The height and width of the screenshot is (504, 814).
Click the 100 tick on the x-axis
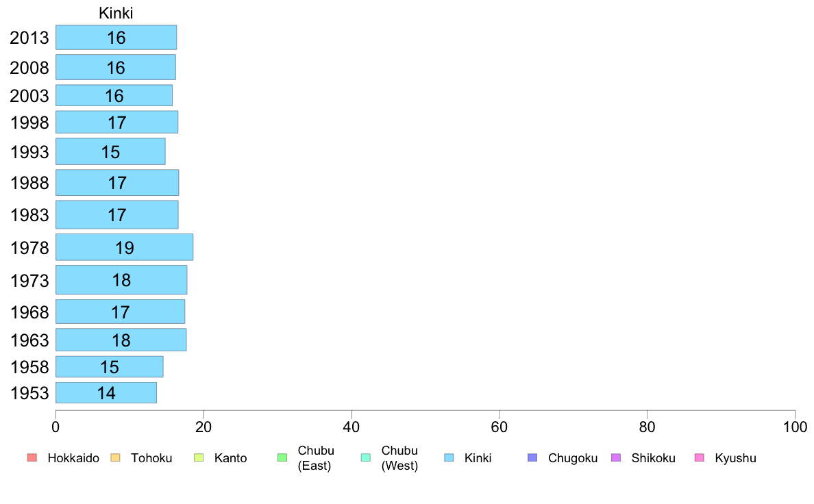pos(795,427)
